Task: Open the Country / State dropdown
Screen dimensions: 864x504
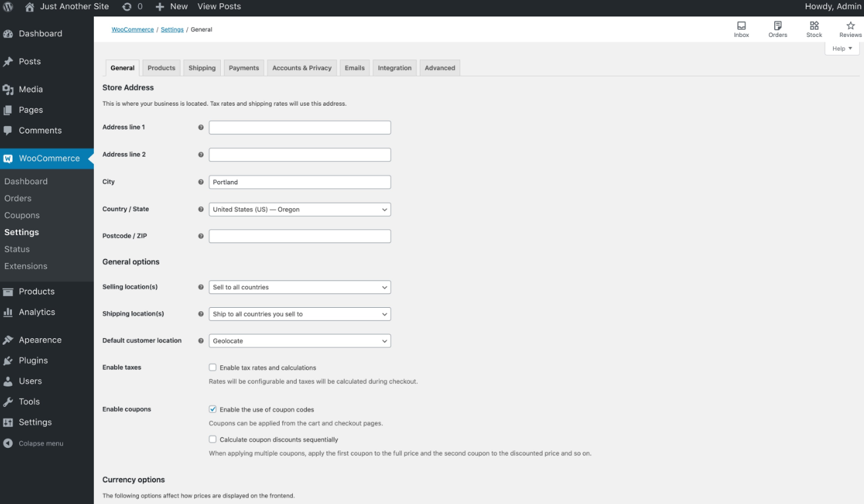Action: [x=299, y=209]
